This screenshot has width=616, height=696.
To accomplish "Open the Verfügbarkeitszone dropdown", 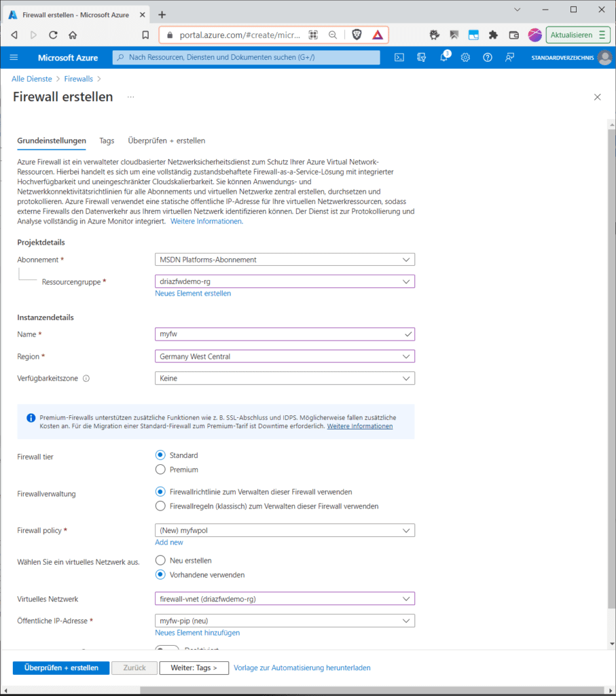I will click(285, 378).
